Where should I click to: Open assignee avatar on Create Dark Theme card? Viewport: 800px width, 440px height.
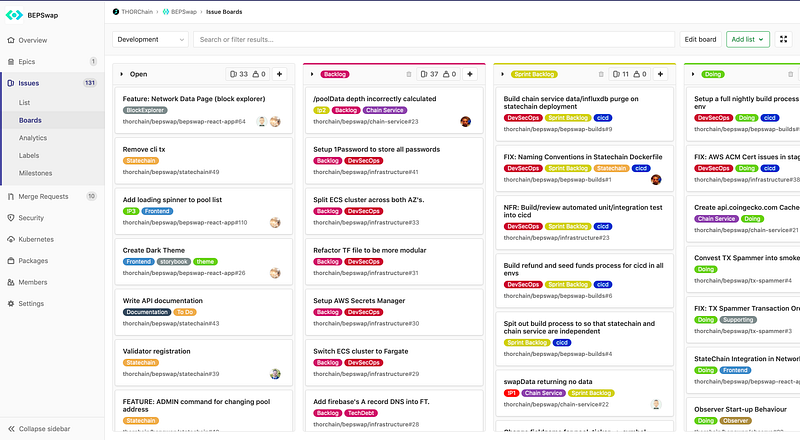click(275, 273)
